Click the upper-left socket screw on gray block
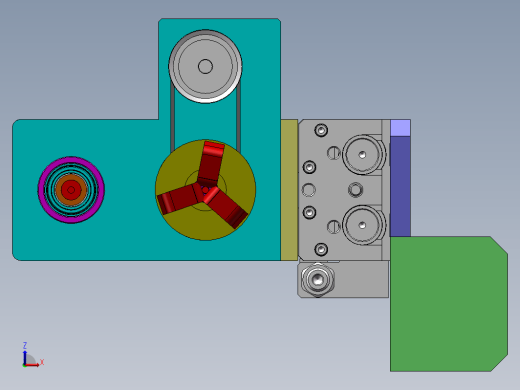The width and height of the screenshot is (520, 390). pyautogui.click(x=309, y=167)
